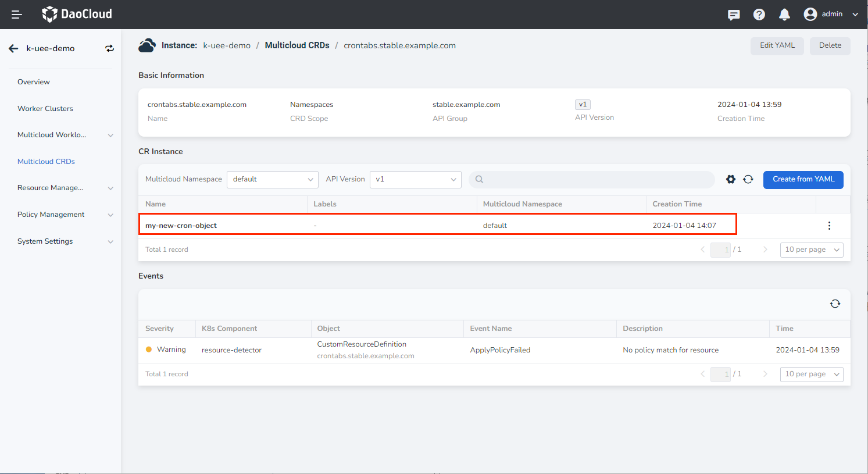
Task: Open the messages chat icon
Action: click(734, 15)
